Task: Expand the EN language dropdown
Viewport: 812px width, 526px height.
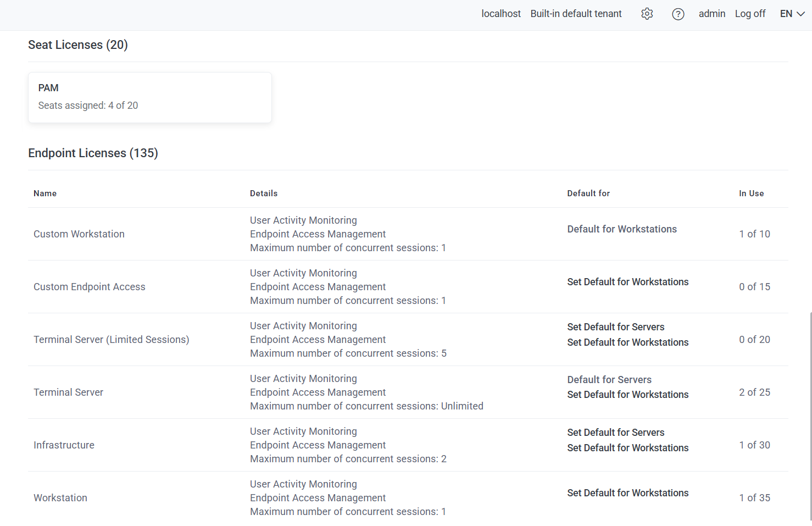Action: pos(792,14)
